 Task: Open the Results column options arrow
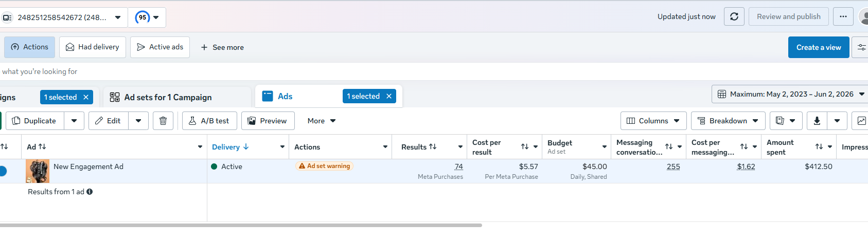click(x=460, y=147)
